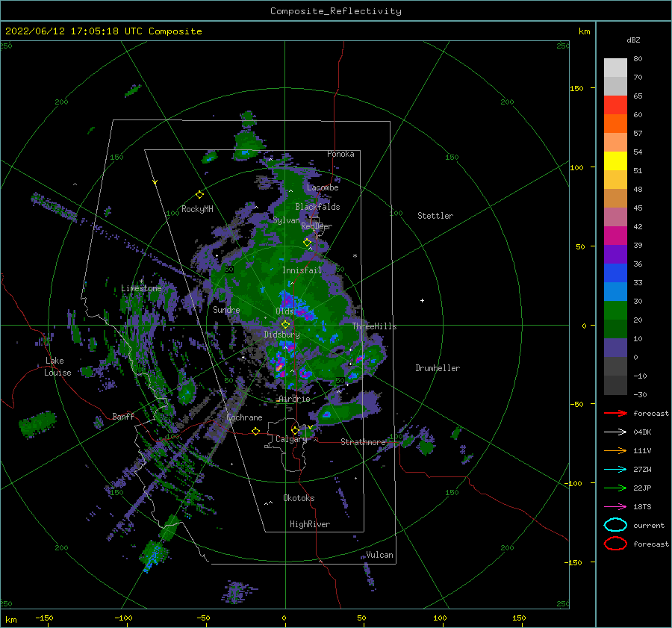672x628 pixels.
Task: Click the Banff label
Action: (x=123, y=416)
